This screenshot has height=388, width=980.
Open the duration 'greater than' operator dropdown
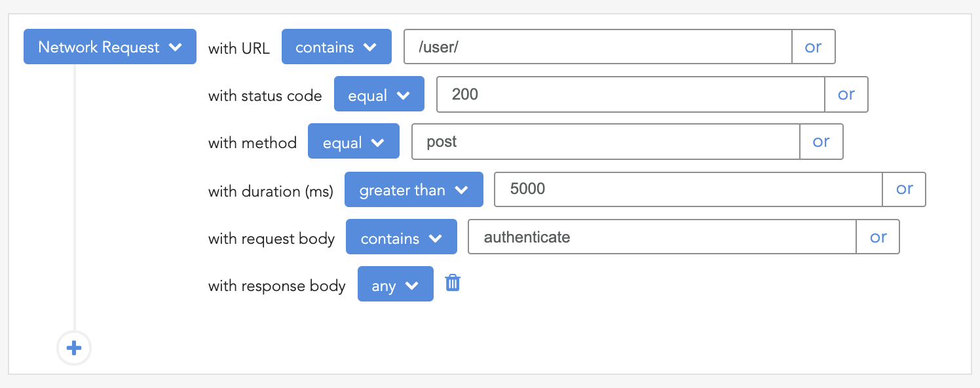coord(413,190)
